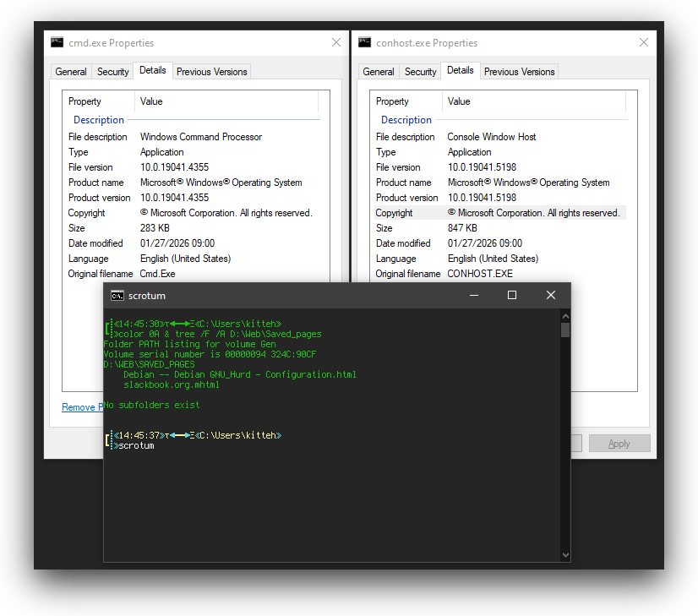Select the Details tab in cmd.exe Properties
This screenshot has height=616, width=698.
pos(153,70)
